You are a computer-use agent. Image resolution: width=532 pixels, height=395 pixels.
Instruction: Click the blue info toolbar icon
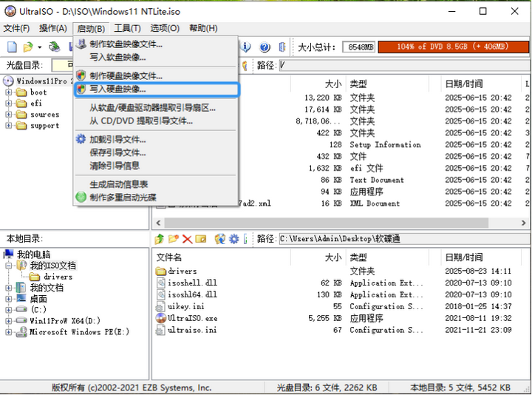pos(245,47)
